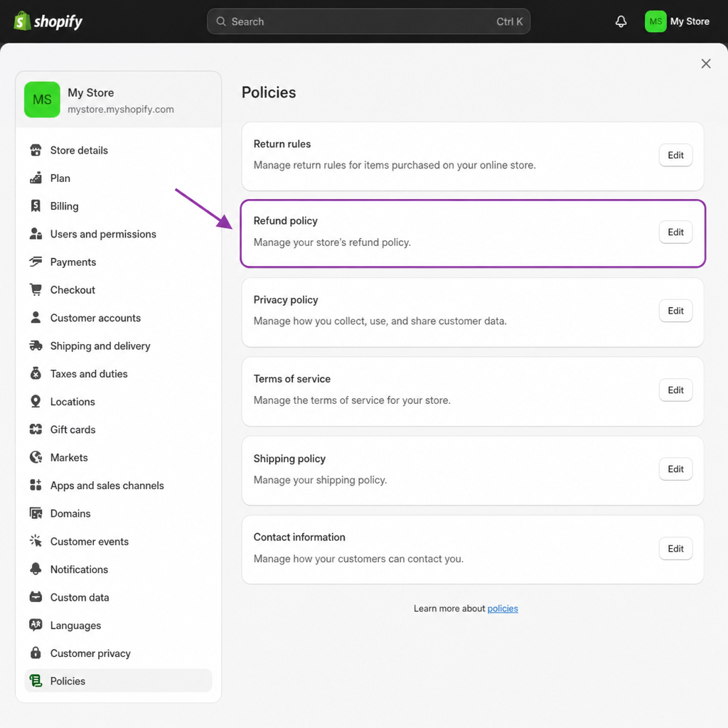Click the Gift cards icon
This screenshot has width=728, height=728.
click(x=36, y=429)
